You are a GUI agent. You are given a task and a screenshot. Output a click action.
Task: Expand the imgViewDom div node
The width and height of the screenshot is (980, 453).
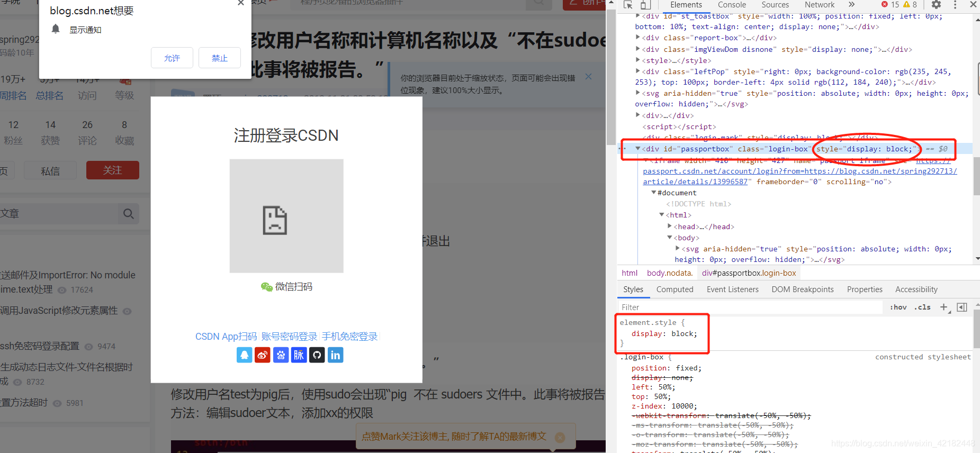[x=637, y=49]
